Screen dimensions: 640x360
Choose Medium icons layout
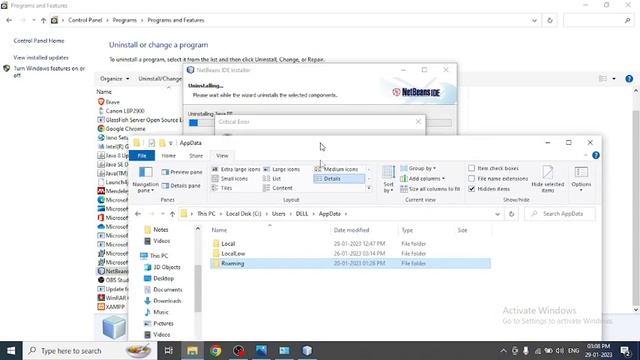click(x=337, y=169)
